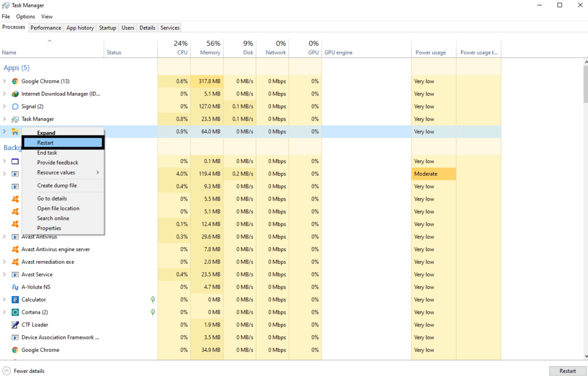This screenshot has height=381, width=588.
Task: Click the Fewer details link
Action: 29,371
